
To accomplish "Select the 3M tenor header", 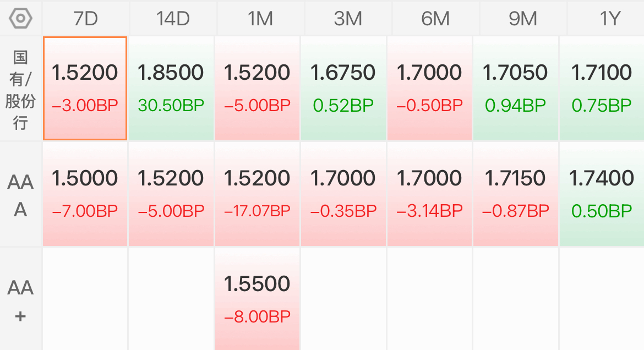I will point(348,19).
